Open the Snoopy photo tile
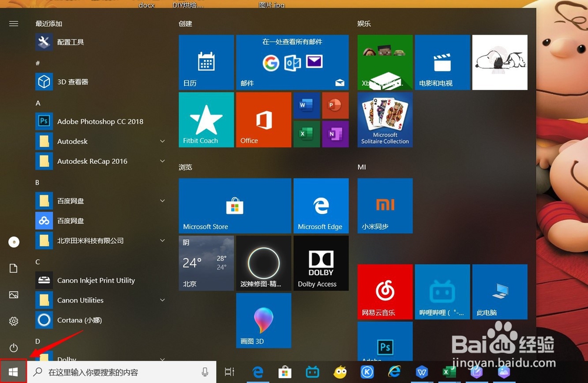Viewport: 588px width, 383px height. (499, 62)
